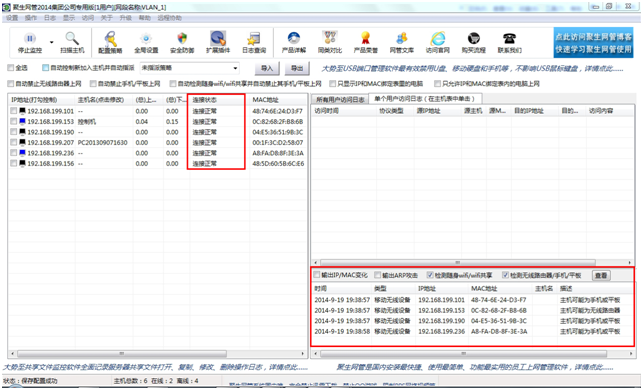644x390 pixels.
Task: Open 全局设置 gear icon
Action: click(x=146, y=39)
